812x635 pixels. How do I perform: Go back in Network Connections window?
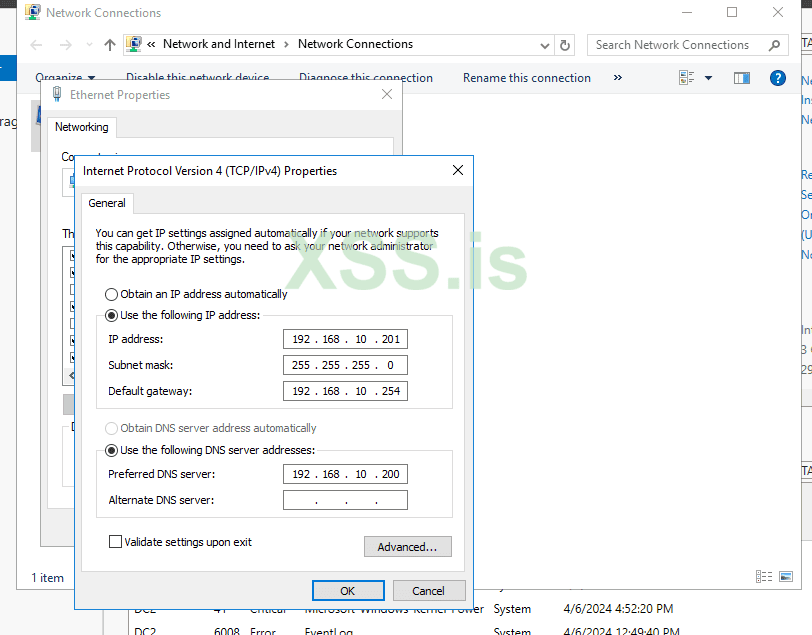coord(36,45)
